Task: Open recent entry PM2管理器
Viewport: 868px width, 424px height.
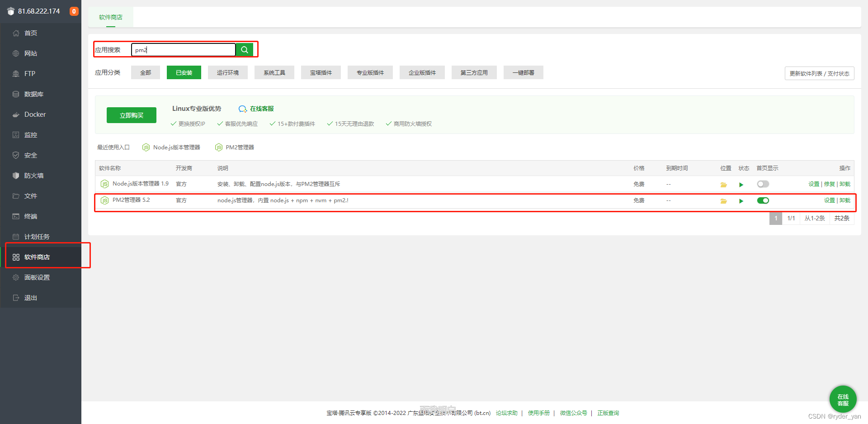Action: point(235,148)
